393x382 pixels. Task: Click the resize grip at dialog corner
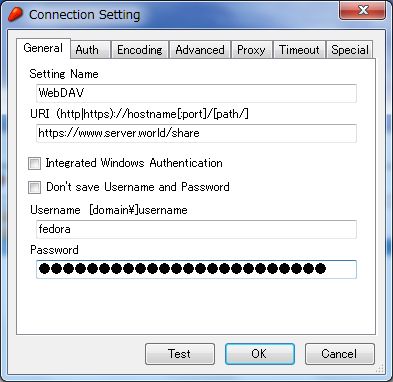[x=379, y=368]
